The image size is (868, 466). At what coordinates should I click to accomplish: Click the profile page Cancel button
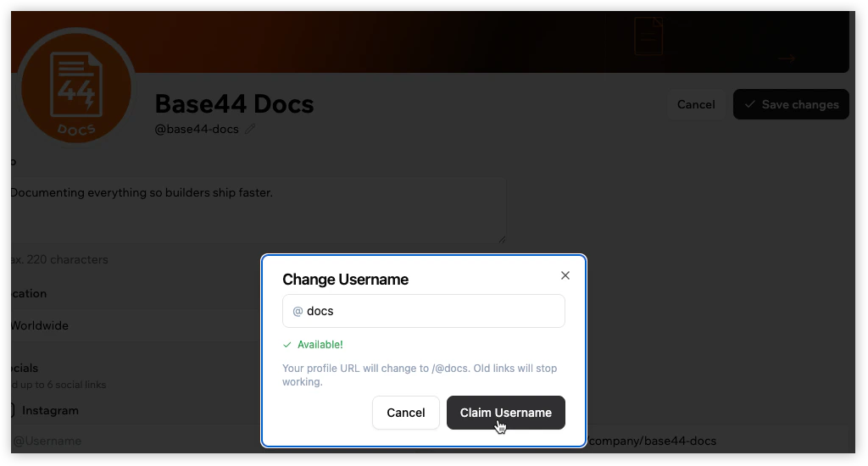(696, 104)
